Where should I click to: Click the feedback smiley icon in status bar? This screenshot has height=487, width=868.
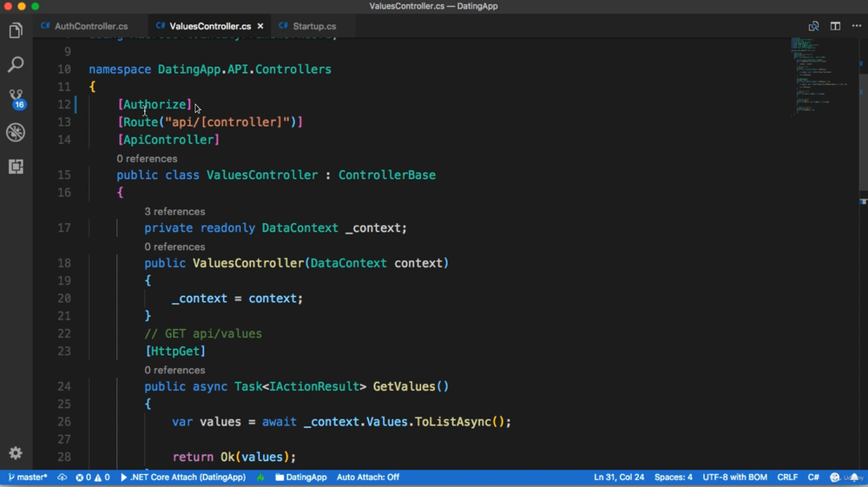[835, 477]
